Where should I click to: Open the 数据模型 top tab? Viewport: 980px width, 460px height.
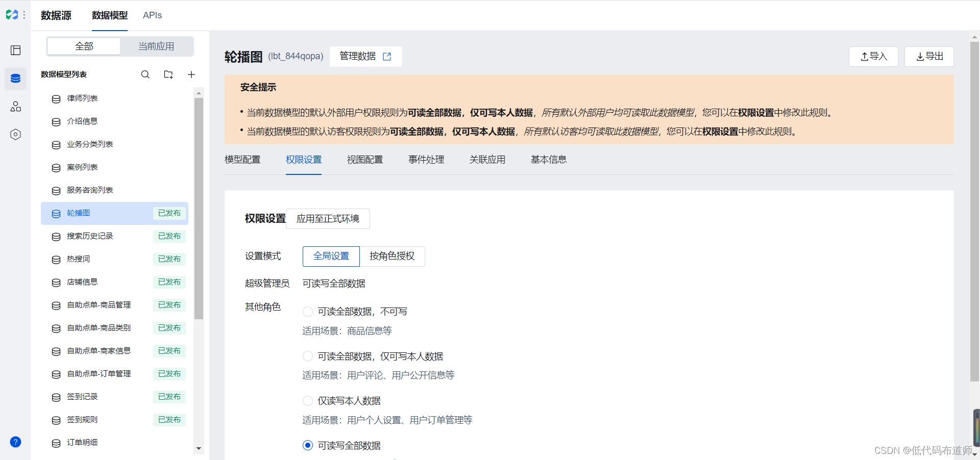[110, 15]
